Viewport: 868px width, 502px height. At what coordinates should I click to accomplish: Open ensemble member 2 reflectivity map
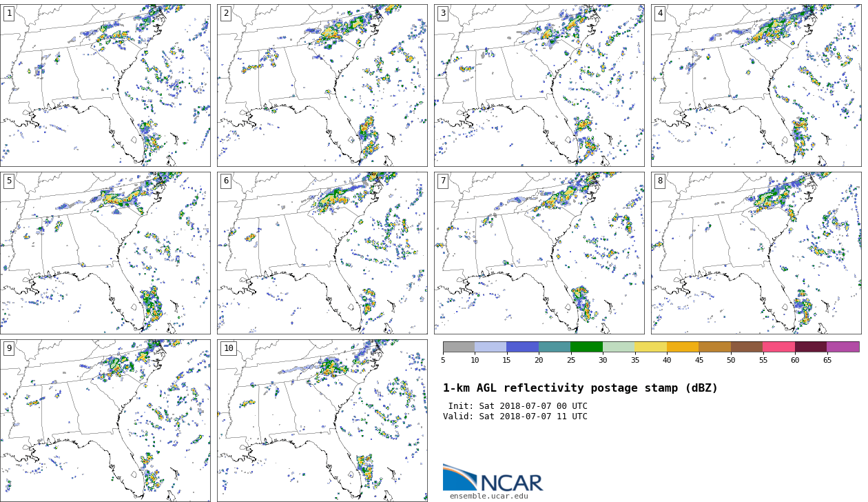point(322,86)
